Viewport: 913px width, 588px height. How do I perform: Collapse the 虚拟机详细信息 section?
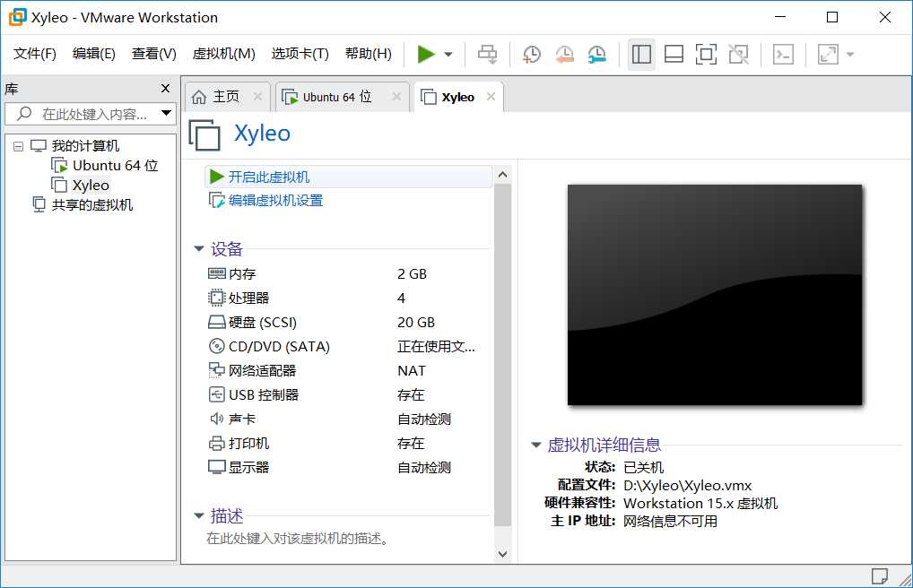(536, 445)
